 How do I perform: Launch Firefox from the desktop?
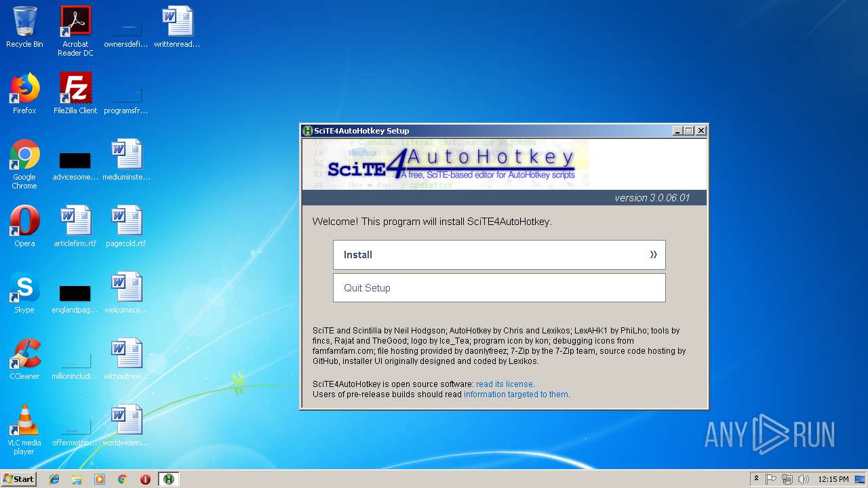(x=24, y=94)
